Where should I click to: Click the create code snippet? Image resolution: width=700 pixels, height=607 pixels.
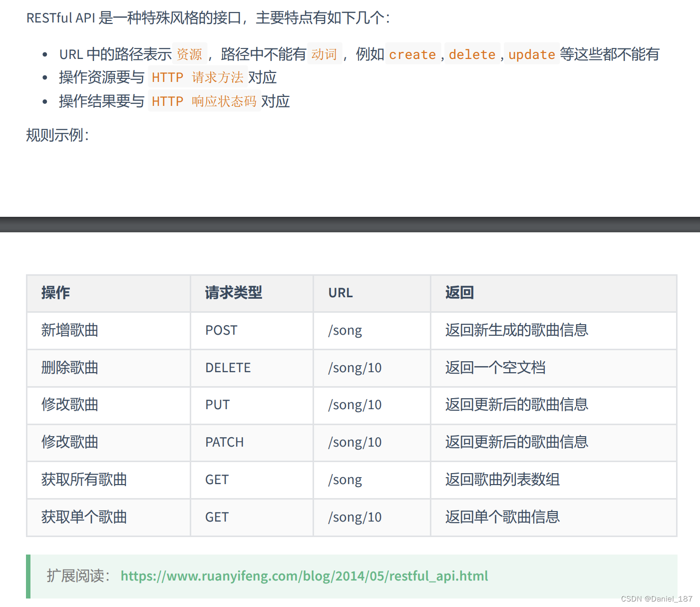[x=413, y=54]
